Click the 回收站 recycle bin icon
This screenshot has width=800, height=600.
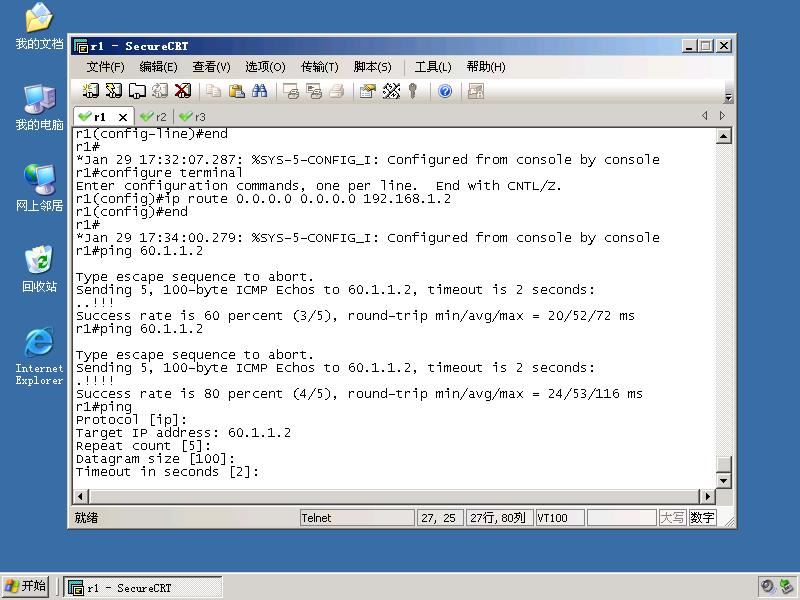point(39,269)
